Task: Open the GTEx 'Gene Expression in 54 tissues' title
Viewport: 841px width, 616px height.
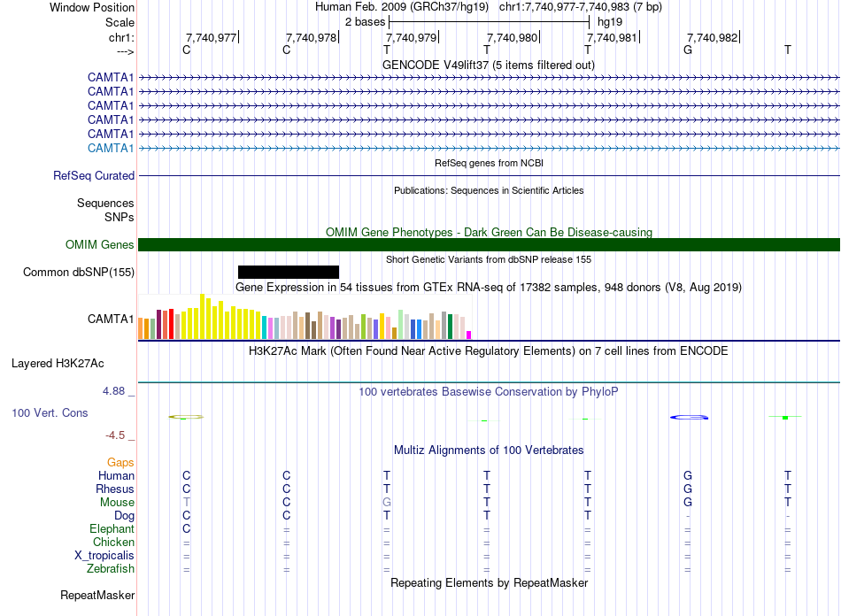Action: click(489, 288)
